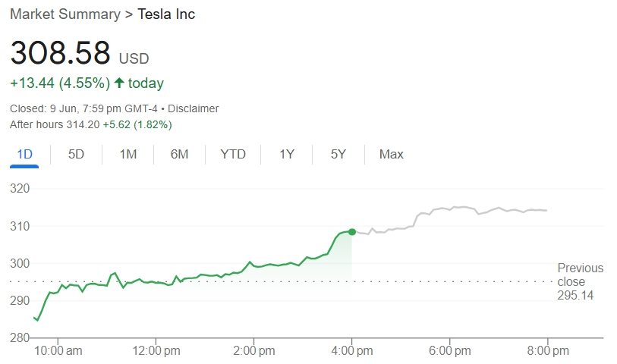Click the 8:00 pm time axis label
Viewport: 617px width, 364px height.
pyautogui.click(x=547, y=351)
